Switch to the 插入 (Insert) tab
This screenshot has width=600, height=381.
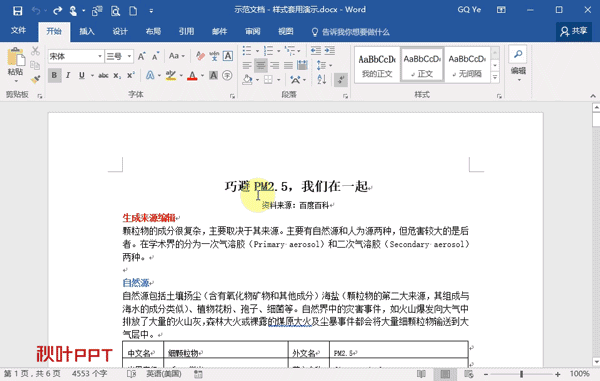tap(87, 31)
